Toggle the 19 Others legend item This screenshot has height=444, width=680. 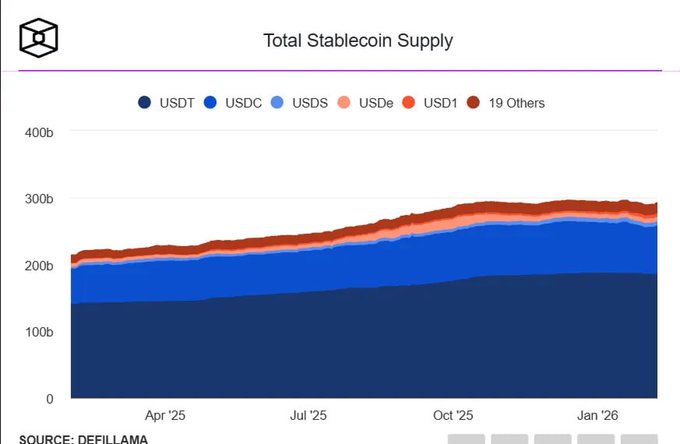(506, 103)
